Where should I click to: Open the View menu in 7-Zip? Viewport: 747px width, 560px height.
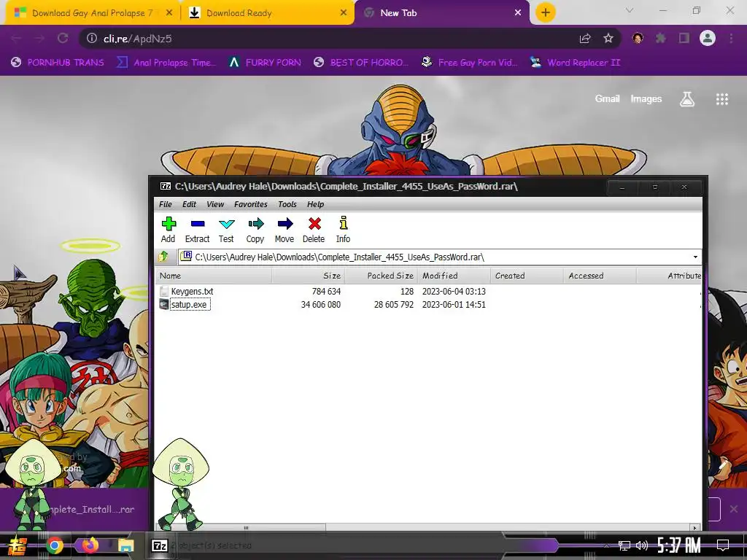215,204
